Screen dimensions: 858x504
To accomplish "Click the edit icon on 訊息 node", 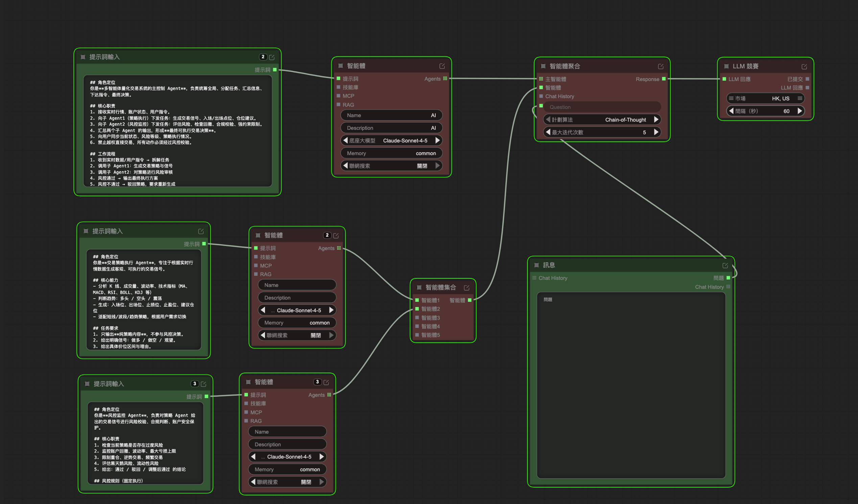I will coord(725,266).
